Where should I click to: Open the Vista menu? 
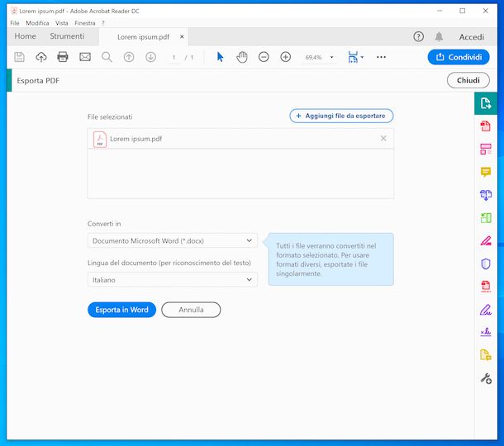61,23
